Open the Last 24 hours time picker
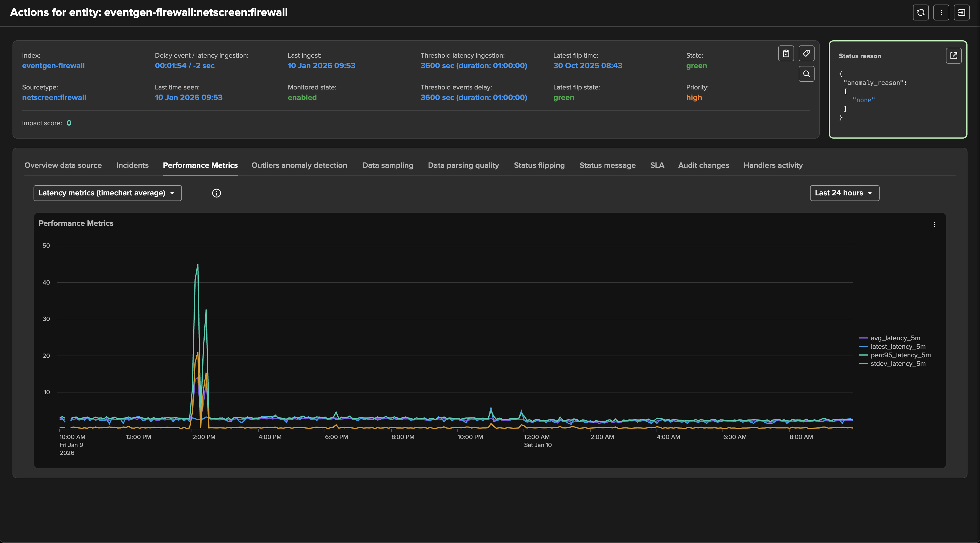Viewport: 980px width, 543px height. coord(844,193)
